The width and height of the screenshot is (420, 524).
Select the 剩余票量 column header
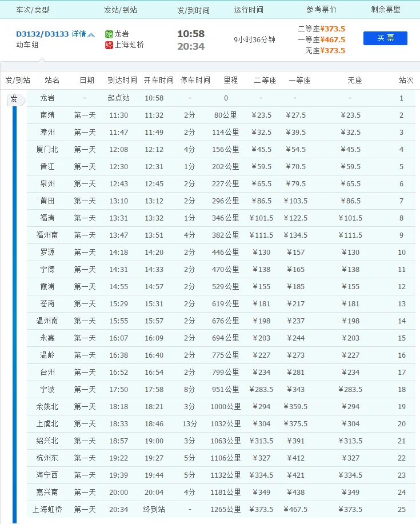(x=386, y=9)
